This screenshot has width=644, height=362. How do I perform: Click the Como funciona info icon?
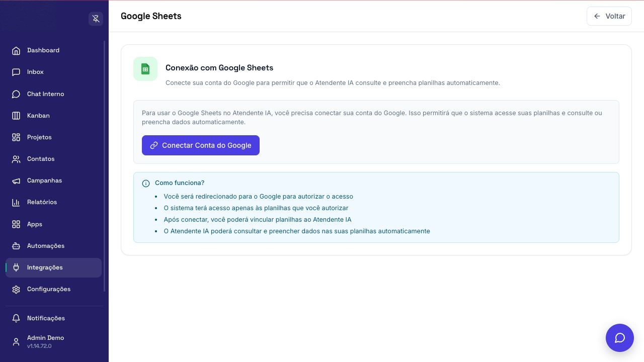click(146, 184)
